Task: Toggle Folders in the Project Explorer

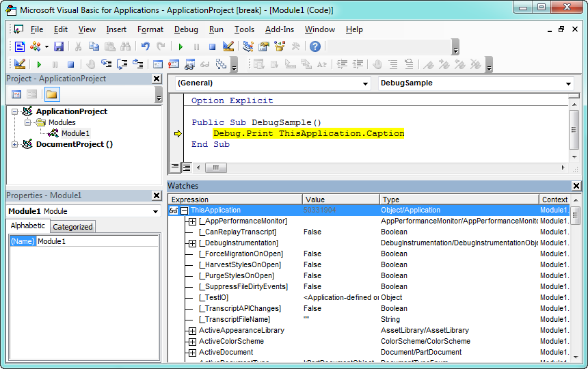Action: 52,94
